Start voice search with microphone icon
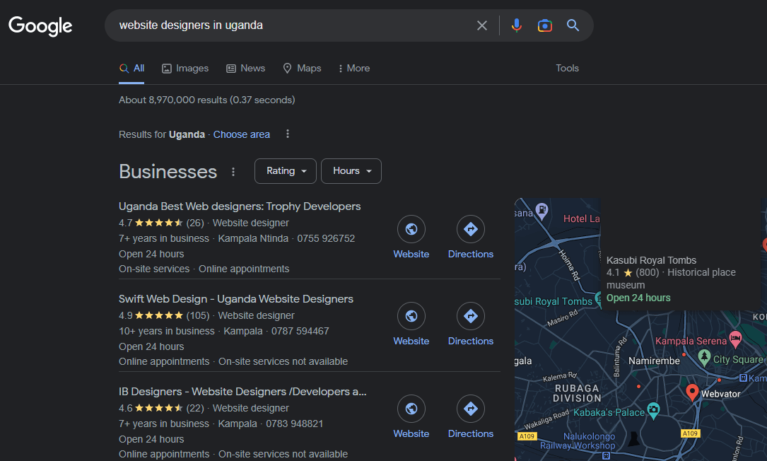 [516, 25]
